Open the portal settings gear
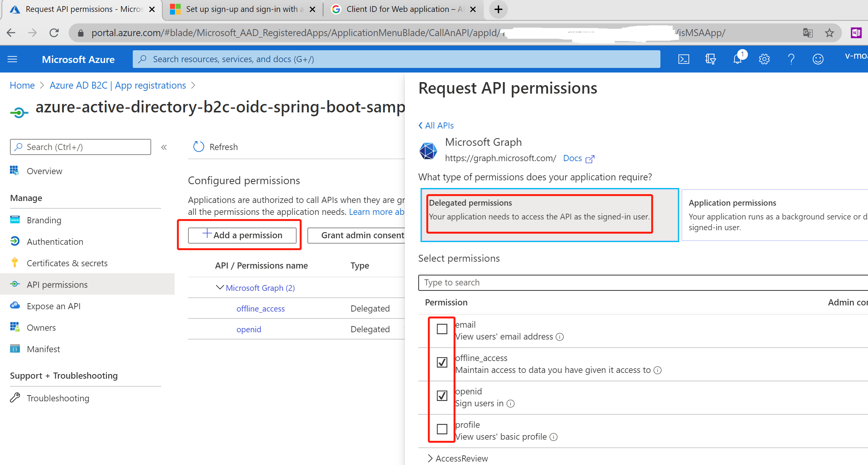 (764, 59)
